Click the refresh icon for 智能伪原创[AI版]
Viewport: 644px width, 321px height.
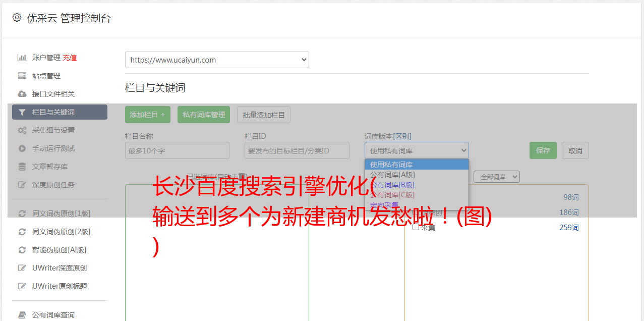tap(22, 250)
